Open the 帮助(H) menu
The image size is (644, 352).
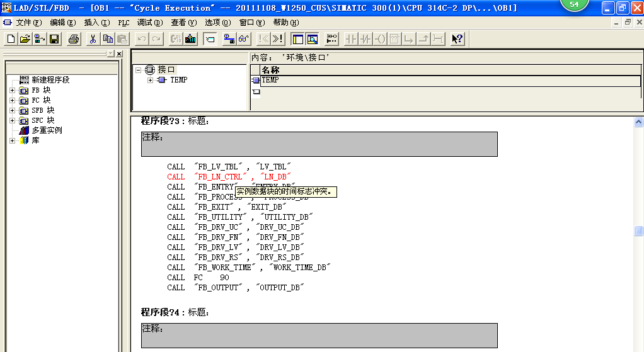pos(286,23)
